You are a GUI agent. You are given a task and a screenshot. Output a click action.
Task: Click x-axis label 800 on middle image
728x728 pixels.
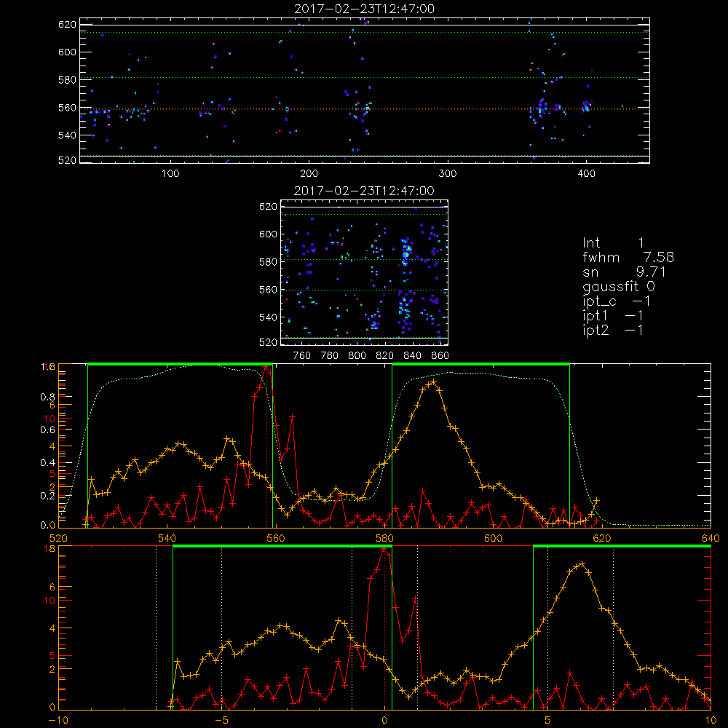click(357, 356)
